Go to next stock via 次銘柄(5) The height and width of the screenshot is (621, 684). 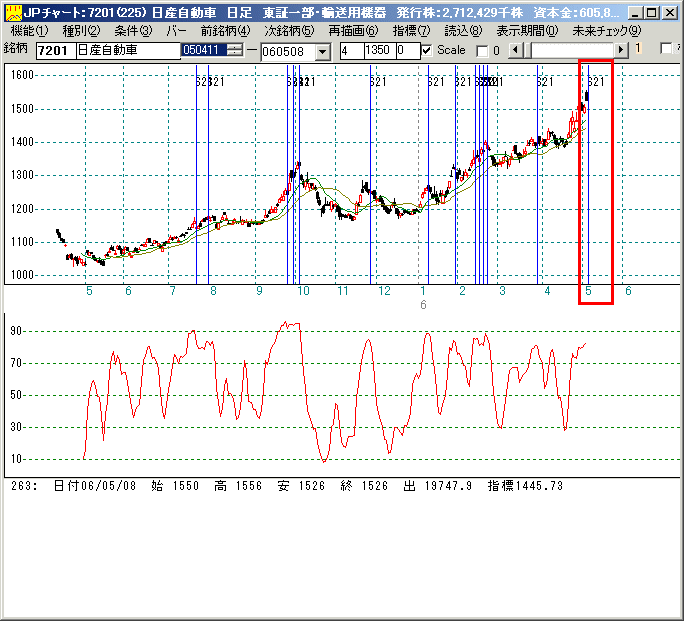pyautogui.click(x=289, y=31)
